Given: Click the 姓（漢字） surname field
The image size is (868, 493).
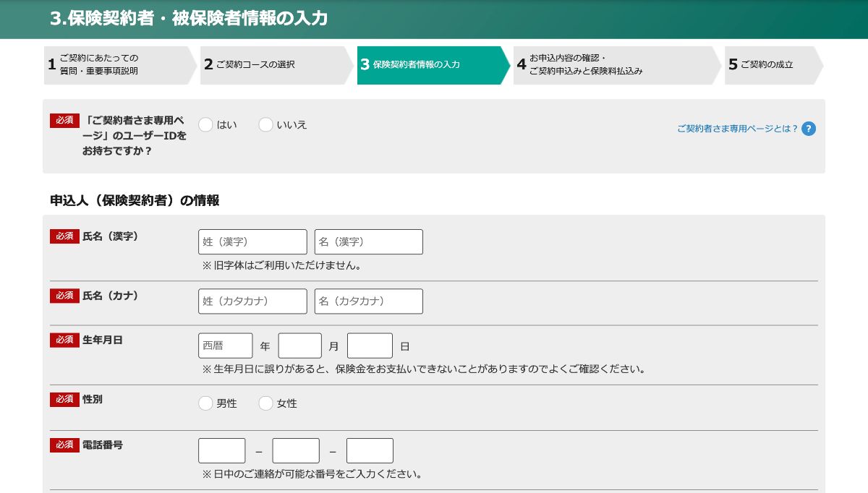Looking at the screenshot, I should tap(252, 242).
